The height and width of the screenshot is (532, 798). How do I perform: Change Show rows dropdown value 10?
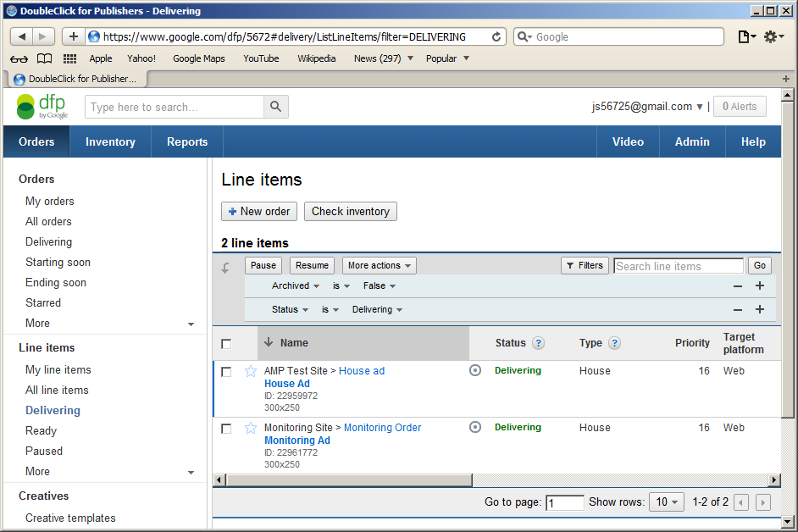click(667, 502)
